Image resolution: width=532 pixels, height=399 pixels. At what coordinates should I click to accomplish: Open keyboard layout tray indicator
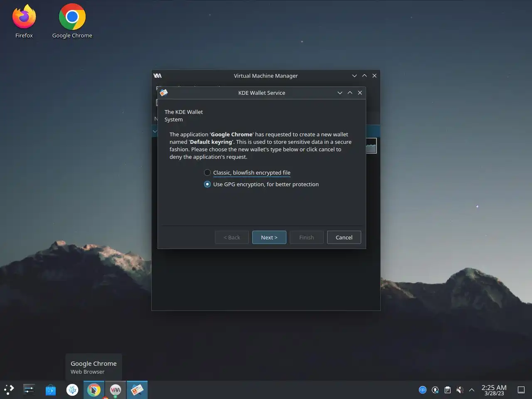coord(423,390)
